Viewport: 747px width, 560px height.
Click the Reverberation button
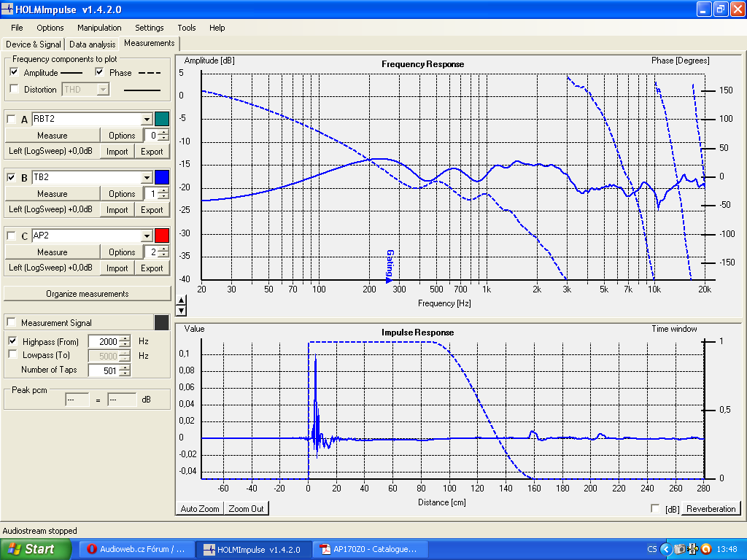point(711,508)
